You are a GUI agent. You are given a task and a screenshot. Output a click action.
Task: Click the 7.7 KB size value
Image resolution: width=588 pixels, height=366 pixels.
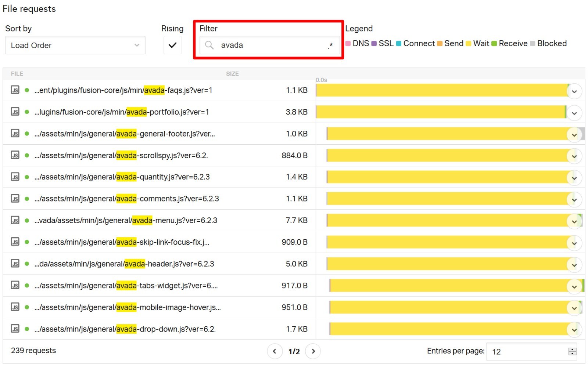pyautogui.click(x=297, y=220)
